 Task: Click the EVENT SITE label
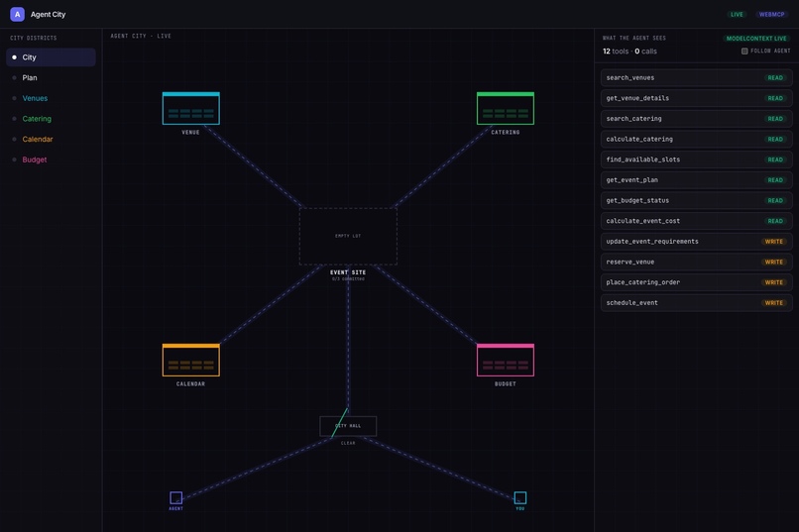[x=348, y=272]
